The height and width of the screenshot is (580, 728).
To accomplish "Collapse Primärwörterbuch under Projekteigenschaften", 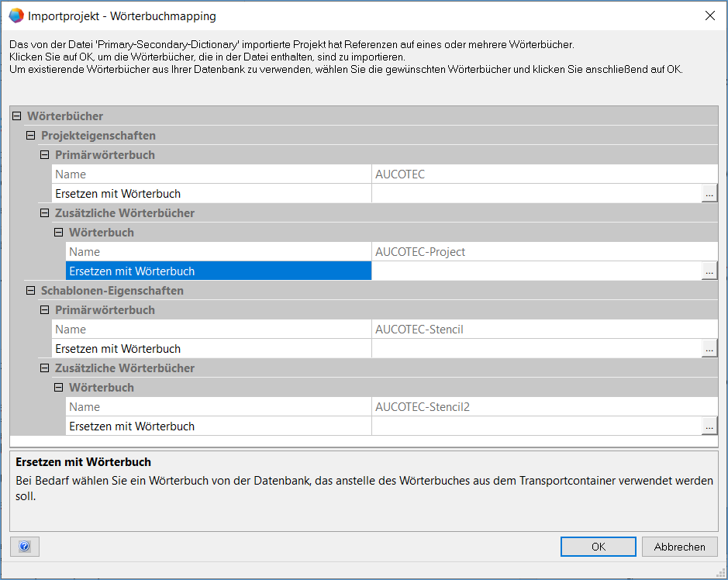I will click(45, 155).
